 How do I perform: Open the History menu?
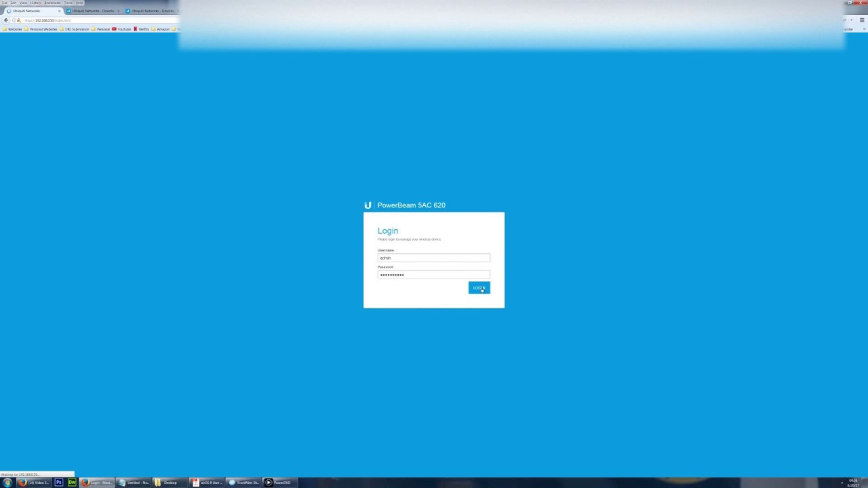35,3
